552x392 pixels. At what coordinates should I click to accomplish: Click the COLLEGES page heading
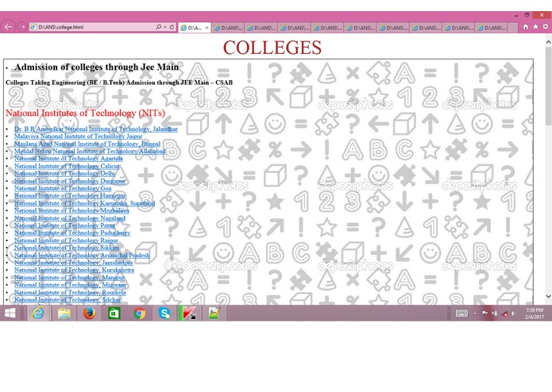pyautogui.click(x=272, y=48)
